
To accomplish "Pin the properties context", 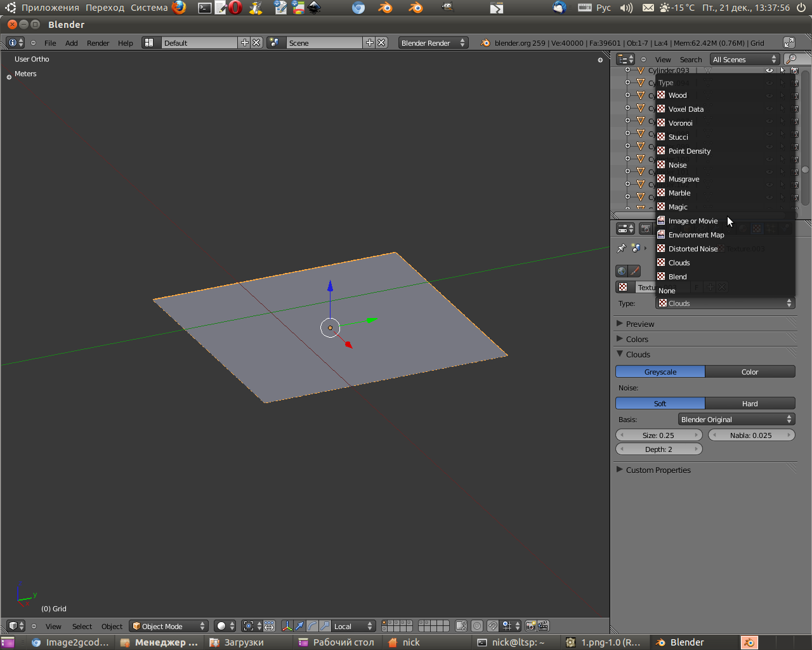I will (622, 248).
